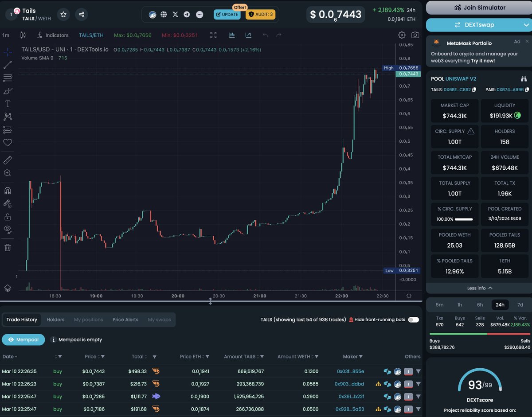Open the My positions tab
This screenshot has width=532, height=417.
pyautogui.click(x=88, y=320)
